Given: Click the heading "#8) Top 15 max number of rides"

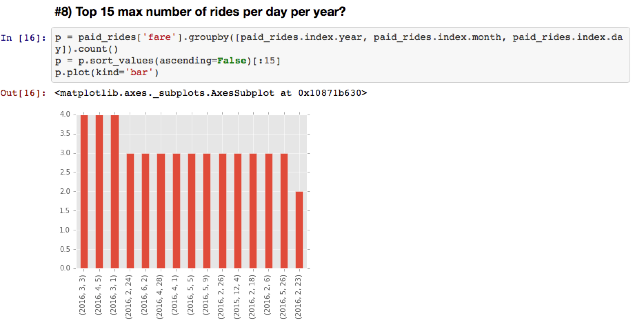Looking at the screenshot, I should pos(200,12).
